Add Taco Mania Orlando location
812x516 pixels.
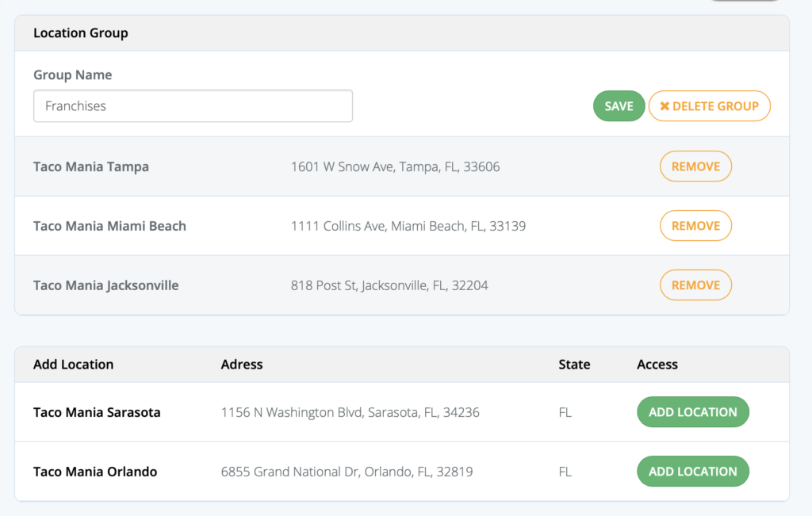coord(693,472)
